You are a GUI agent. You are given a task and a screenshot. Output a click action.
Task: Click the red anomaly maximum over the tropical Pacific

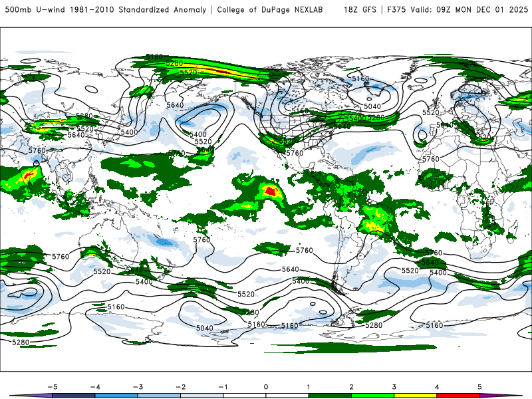[x=270, y=191]
